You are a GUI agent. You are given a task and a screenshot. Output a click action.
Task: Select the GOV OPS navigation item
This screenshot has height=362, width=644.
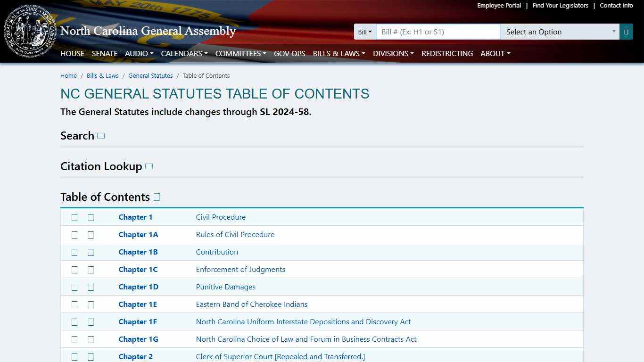pyautogui.click(x=289, y=53)
